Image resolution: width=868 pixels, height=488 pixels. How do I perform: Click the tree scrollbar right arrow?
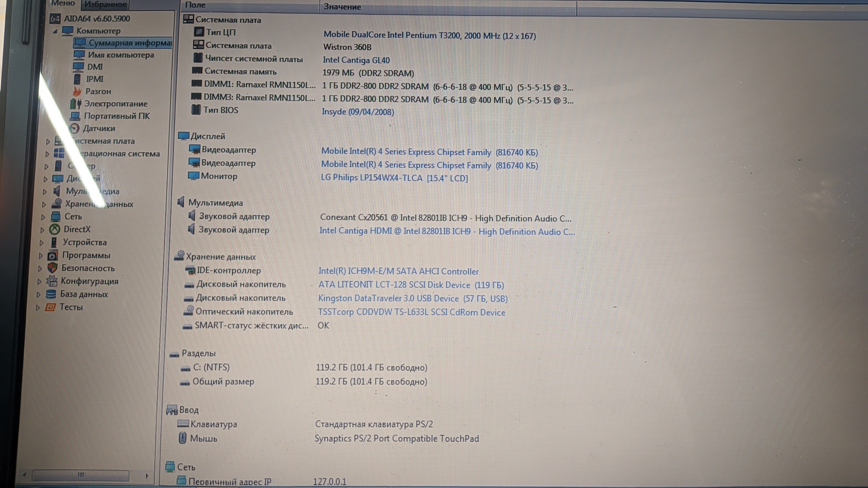(x=147, y=476)
